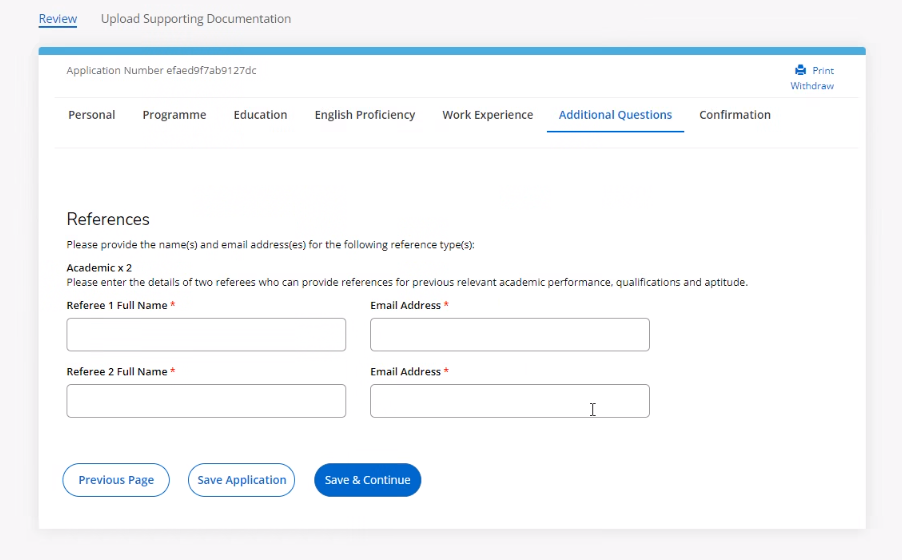Jump to the Confirmation tab

(x=735, y=115)
